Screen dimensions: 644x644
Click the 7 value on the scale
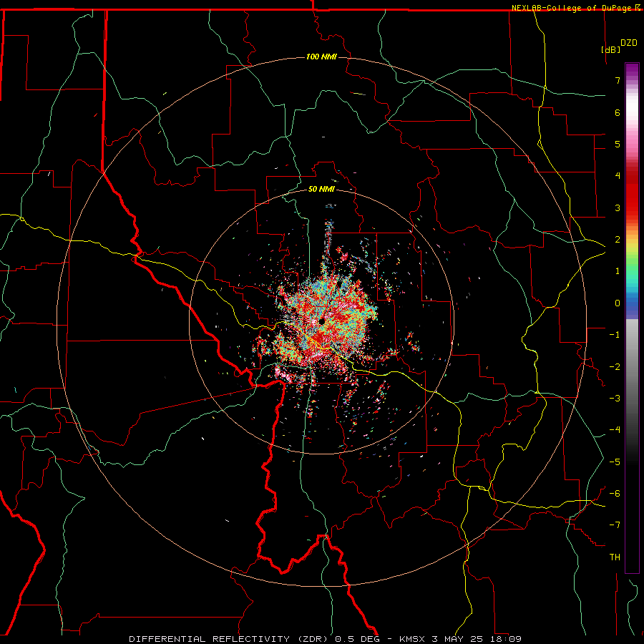point(618,80)
